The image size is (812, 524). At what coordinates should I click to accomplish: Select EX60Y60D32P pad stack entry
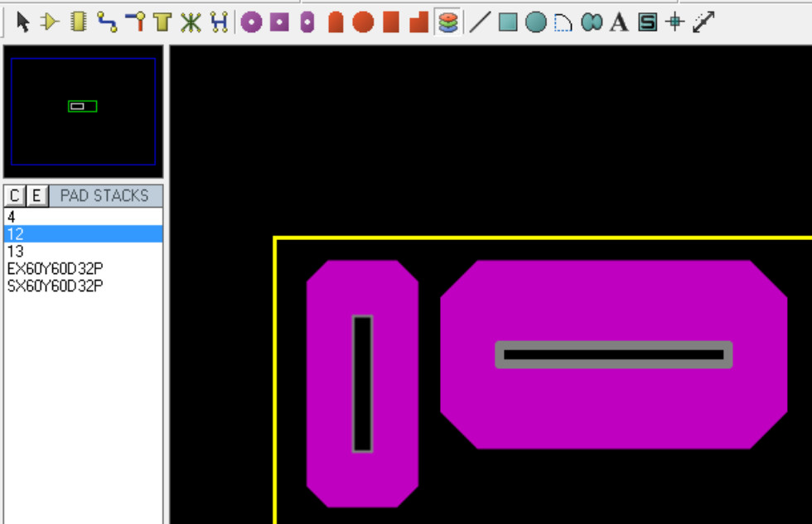point(55,268)
